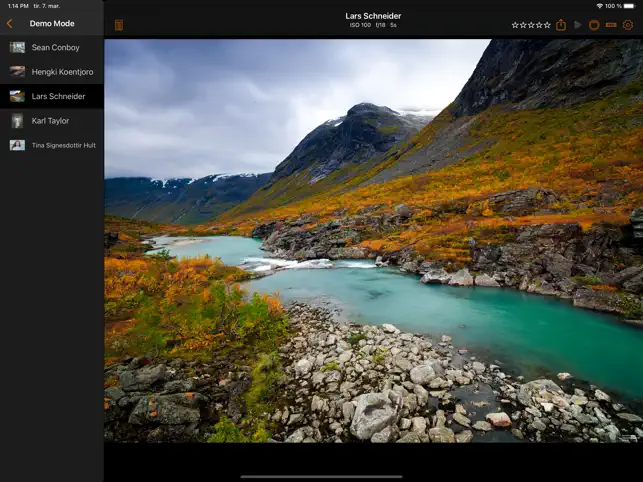Tap the 100 % battery indicator

(619, 6)
